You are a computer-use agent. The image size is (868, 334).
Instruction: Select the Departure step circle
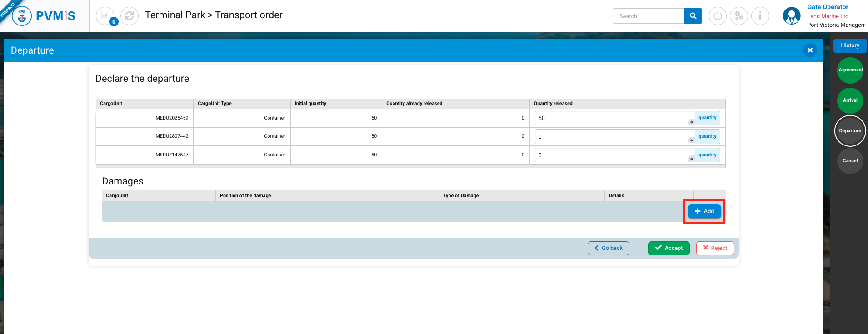pyautogui.click(x=850, y=131)
